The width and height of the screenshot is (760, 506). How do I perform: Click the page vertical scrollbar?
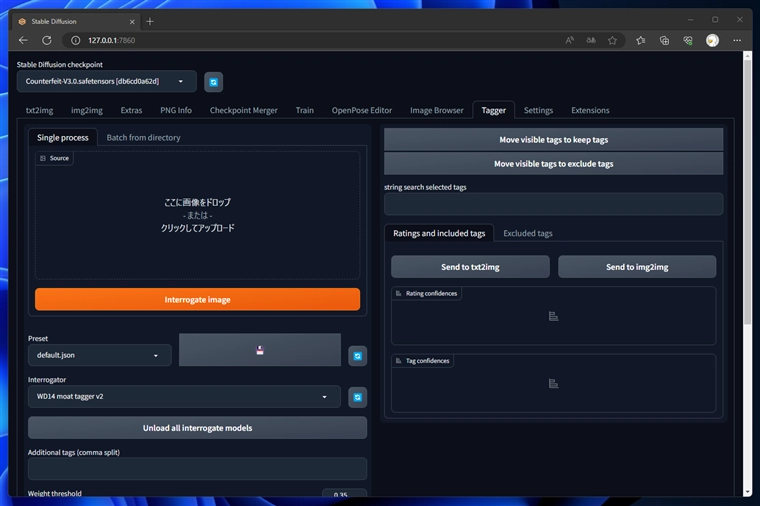pyautogui.click(x=747, y=194)
